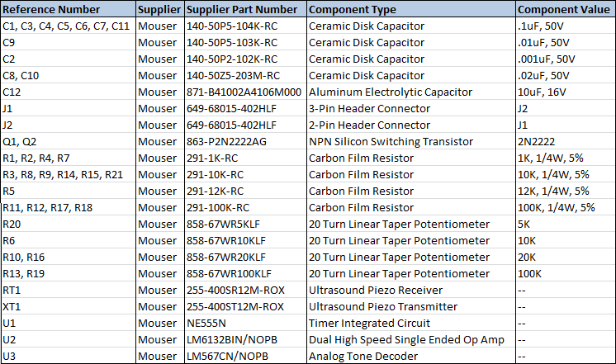616x364 pixels.
Task: Select the R13, R19 reference cell
Action: (69, 273)
